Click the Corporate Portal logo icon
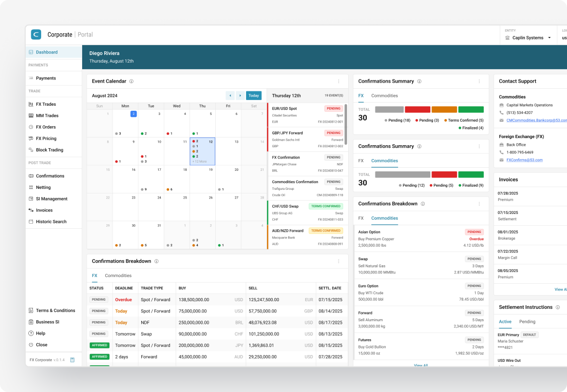The image size is (567, 392). coord(36,34)
